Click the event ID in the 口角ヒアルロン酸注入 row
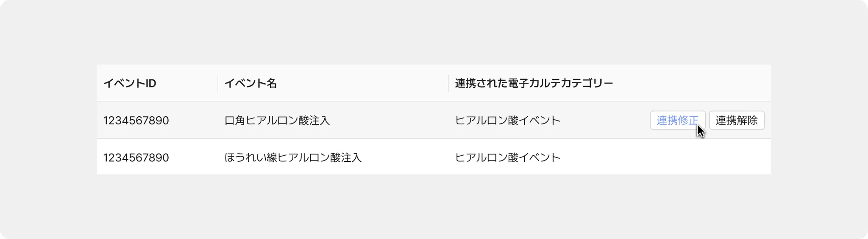 (x=136, y=121)
